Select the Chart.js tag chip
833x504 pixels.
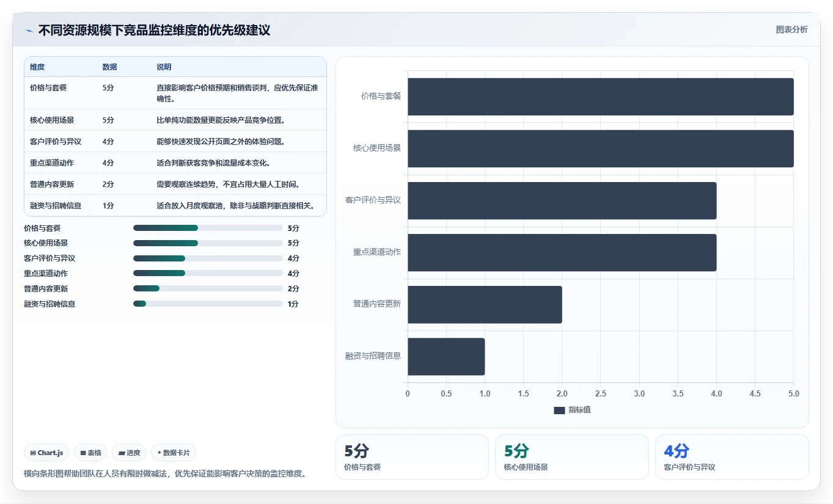pyautogui.click(x=47, y=453)
